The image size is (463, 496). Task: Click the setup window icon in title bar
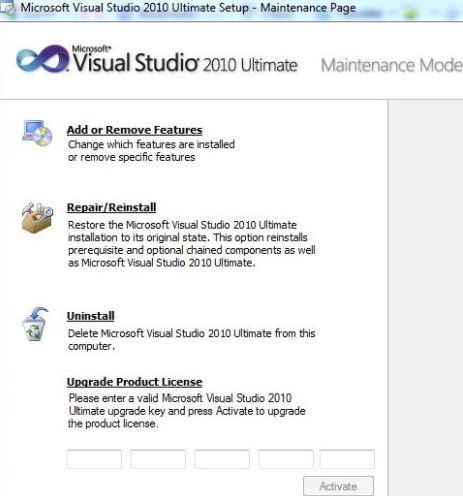tap(7, 8)
